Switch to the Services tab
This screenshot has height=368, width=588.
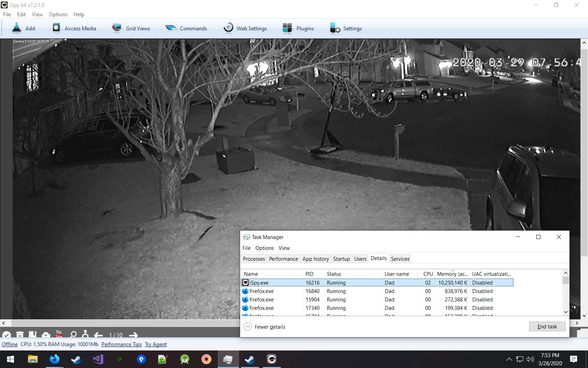[400, 259]
